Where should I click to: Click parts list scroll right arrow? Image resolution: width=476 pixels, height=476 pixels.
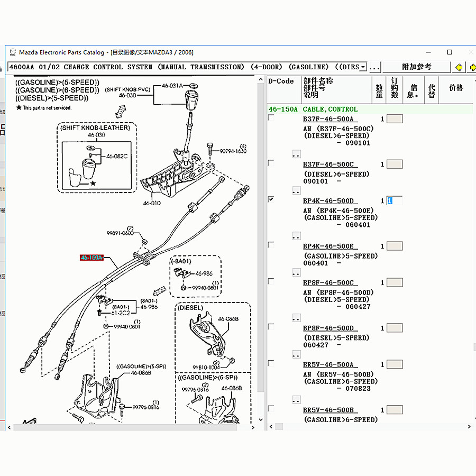[x=469, y=426]
